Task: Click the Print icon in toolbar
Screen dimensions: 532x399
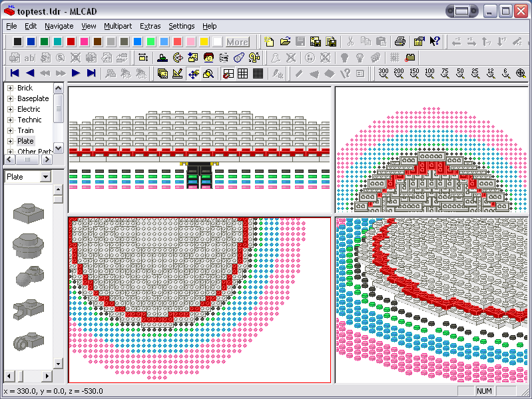Action: coord(399,42)
